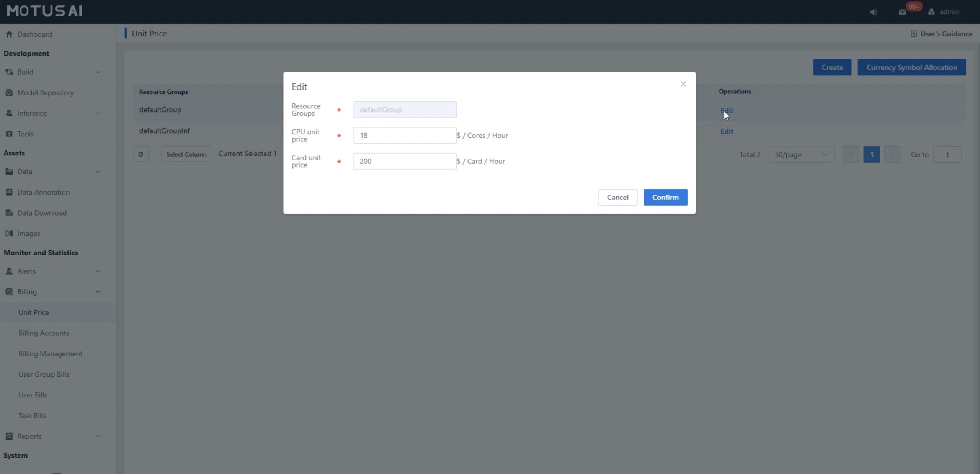Open the mail notifications icon

[902, 12]
